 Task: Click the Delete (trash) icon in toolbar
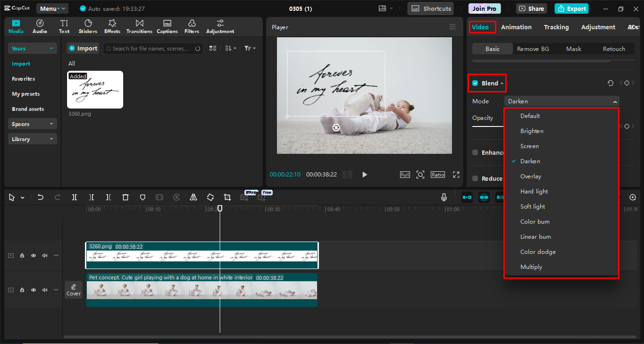click(x=125, y=197)
